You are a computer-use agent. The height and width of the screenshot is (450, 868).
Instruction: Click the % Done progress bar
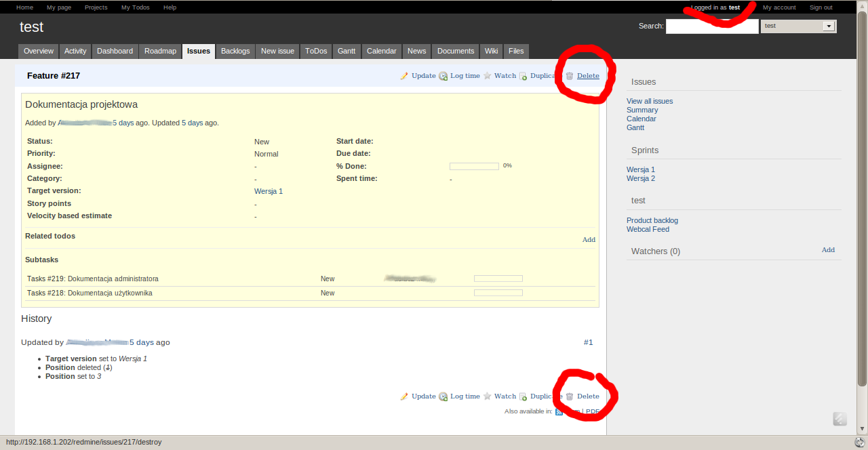474,166
